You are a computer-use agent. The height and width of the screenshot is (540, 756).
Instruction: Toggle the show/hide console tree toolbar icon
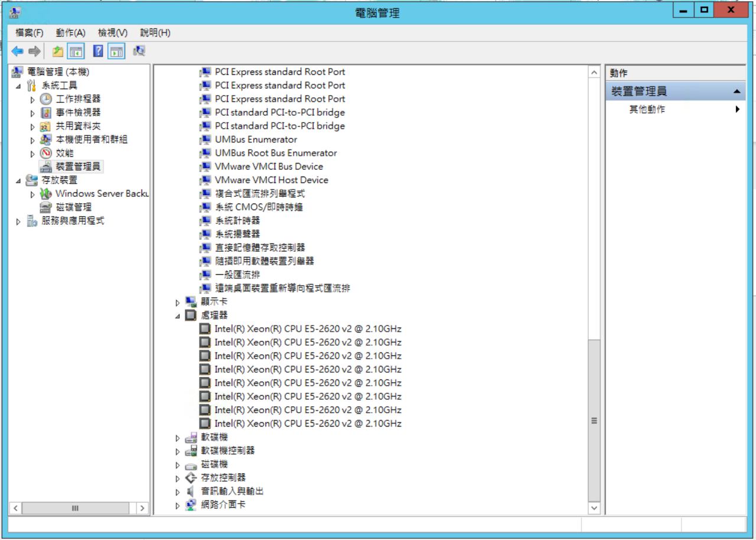click(x=76, y=52)
